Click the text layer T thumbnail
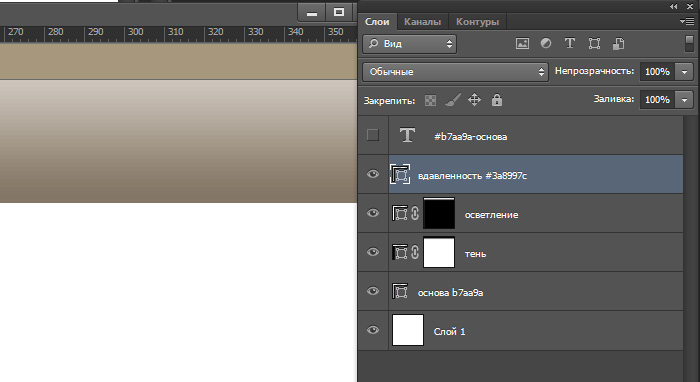700x382 pixels. 407,135
